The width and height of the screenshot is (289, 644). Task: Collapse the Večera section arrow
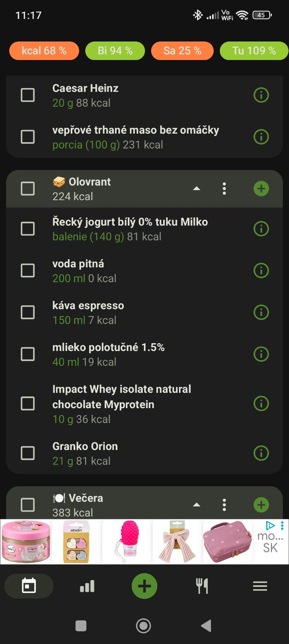(x=197, y=505)
